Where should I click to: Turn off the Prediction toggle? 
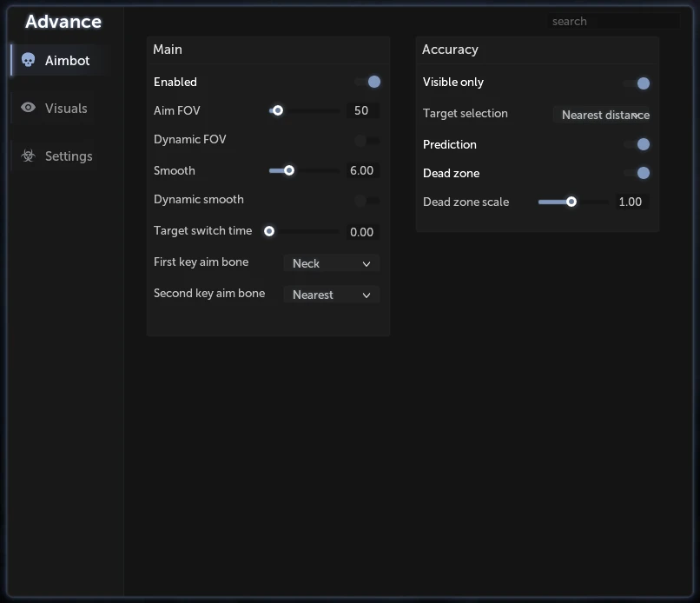[637, 144]
